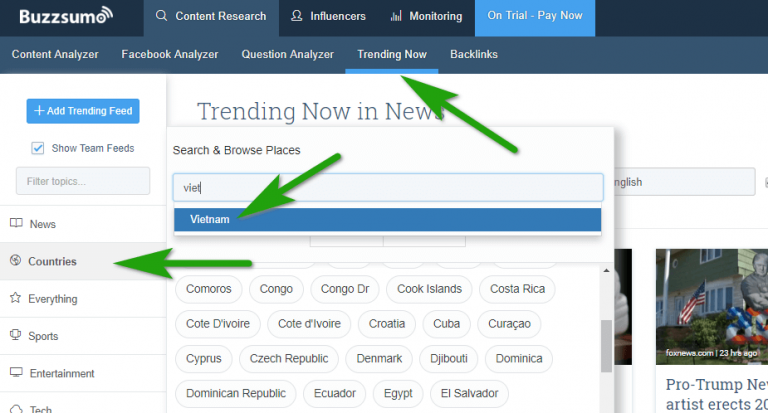The image size is (768, 413).
Task: Pick the Cote D'ivoire chip with capital D
Action: tap(218, 324)
